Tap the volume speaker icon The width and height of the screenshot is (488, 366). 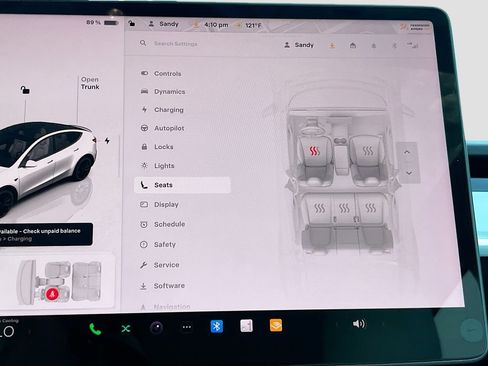pos(359,324)
